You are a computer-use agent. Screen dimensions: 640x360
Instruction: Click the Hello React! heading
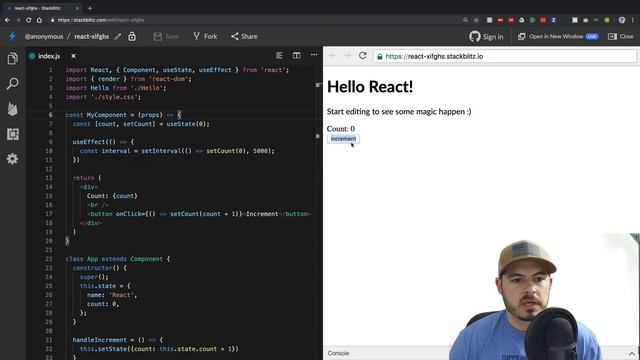[x=370, y=87]
